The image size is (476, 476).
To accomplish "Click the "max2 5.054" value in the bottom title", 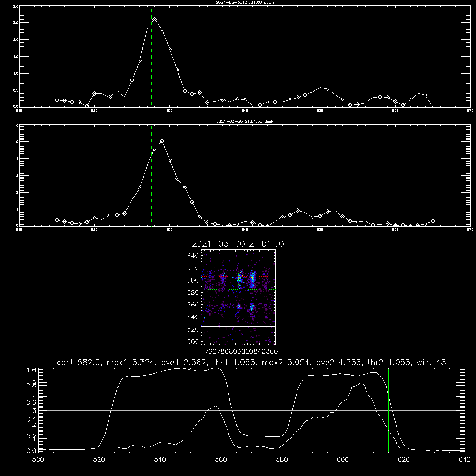I will tap(285, 362).
